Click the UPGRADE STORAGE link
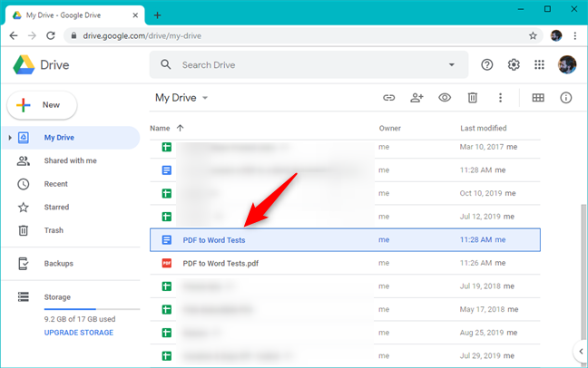 79,333
